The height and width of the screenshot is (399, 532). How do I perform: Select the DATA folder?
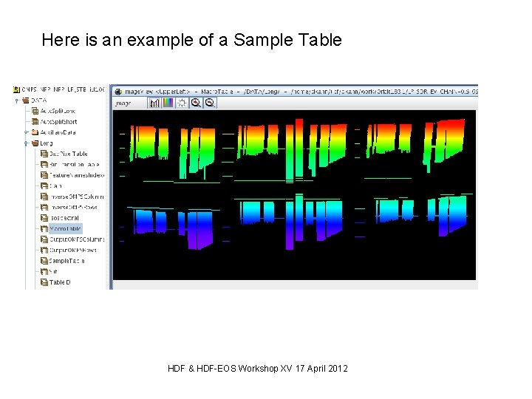click(38, 100)
